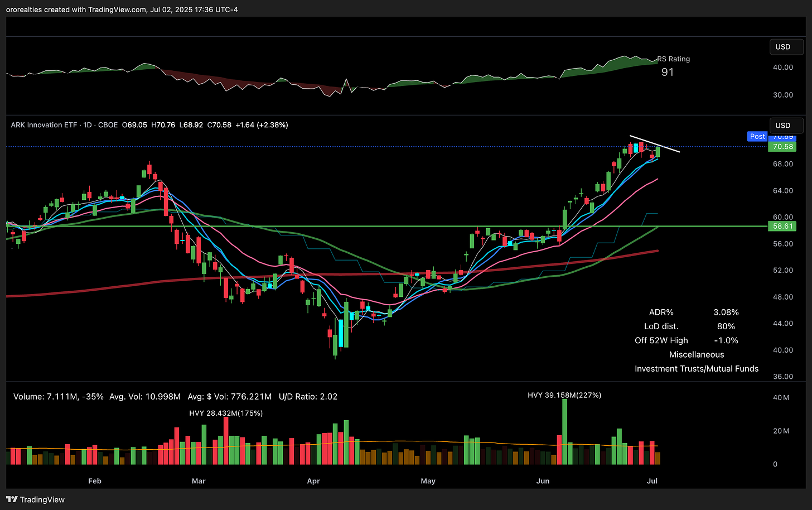Click the 40.00 RS axis label
Image resolution: width=812 pixels, height=510 pixels.
coord(783,67)
